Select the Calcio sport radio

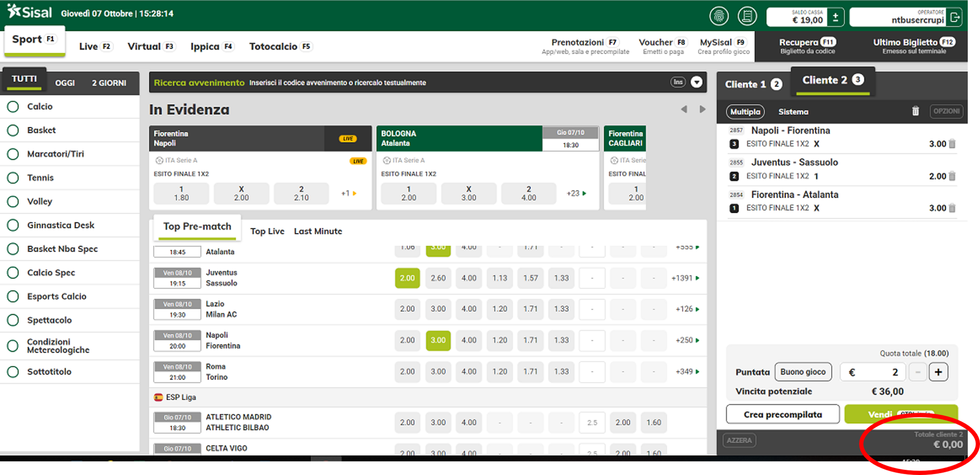13,106
